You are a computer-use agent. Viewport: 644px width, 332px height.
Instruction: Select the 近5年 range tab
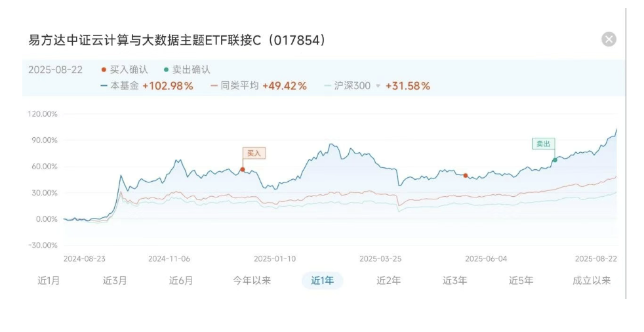click(521, 280)
